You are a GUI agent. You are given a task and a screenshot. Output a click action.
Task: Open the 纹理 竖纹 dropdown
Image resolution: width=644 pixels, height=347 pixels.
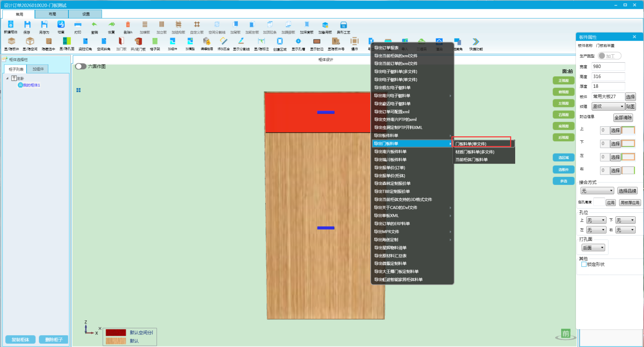point(608,107)
